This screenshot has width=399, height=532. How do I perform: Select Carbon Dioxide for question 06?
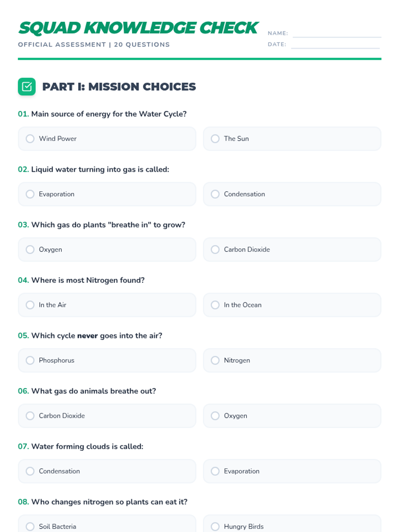click(x=30, y=416)
